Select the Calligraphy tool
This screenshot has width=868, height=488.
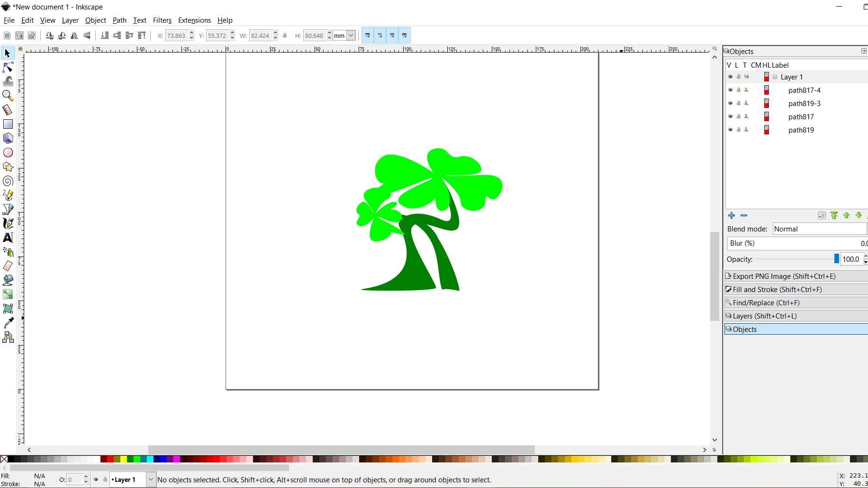click(8, 223)
